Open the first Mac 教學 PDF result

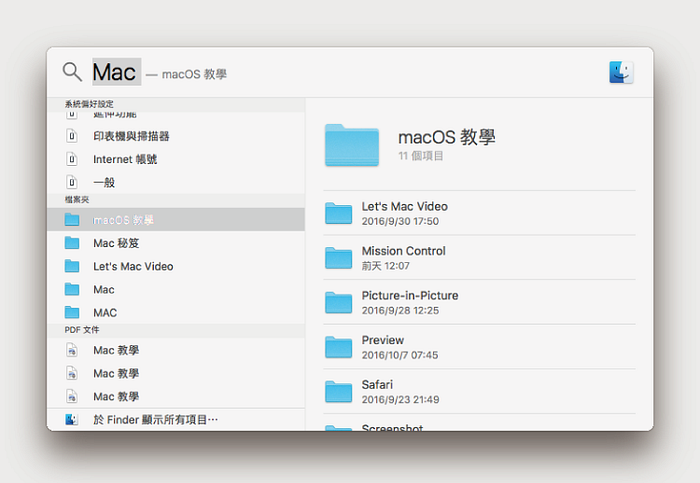[176, 350]
